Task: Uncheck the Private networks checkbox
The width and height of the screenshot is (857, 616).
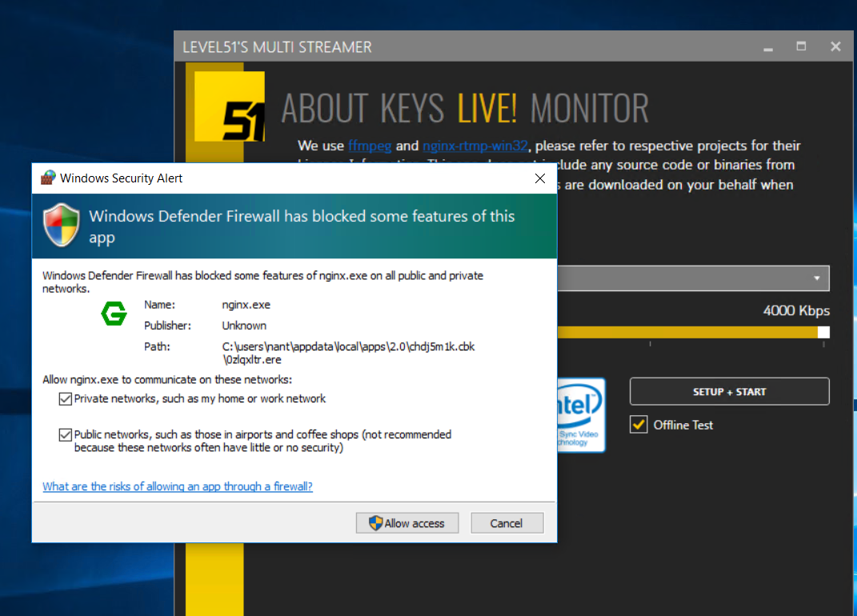Action: (x=65, y=399)
